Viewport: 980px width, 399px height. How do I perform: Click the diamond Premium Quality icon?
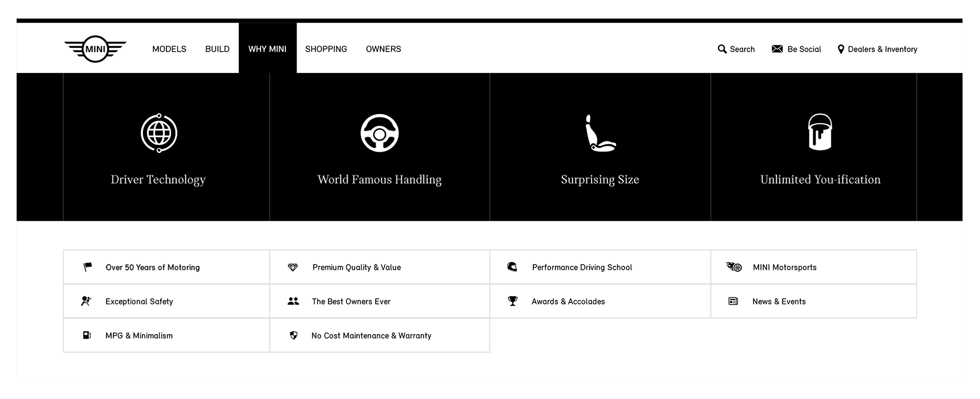(x=292, y=267)
